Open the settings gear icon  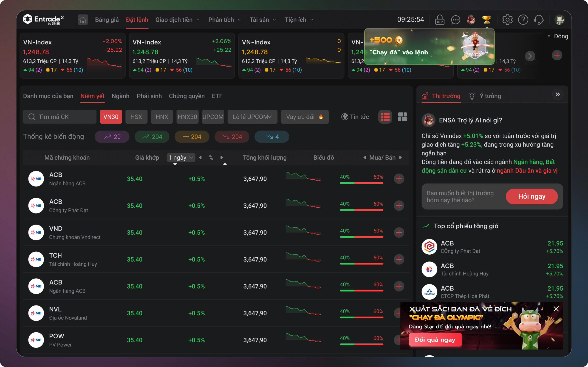tap(507, 20)
